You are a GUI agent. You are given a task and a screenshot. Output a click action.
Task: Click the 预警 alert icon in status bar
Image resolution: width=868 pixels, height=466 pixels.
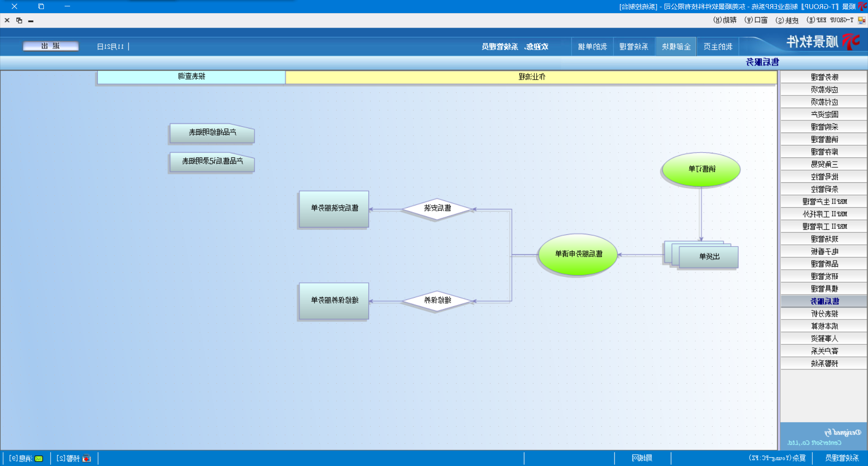(86, 458)
